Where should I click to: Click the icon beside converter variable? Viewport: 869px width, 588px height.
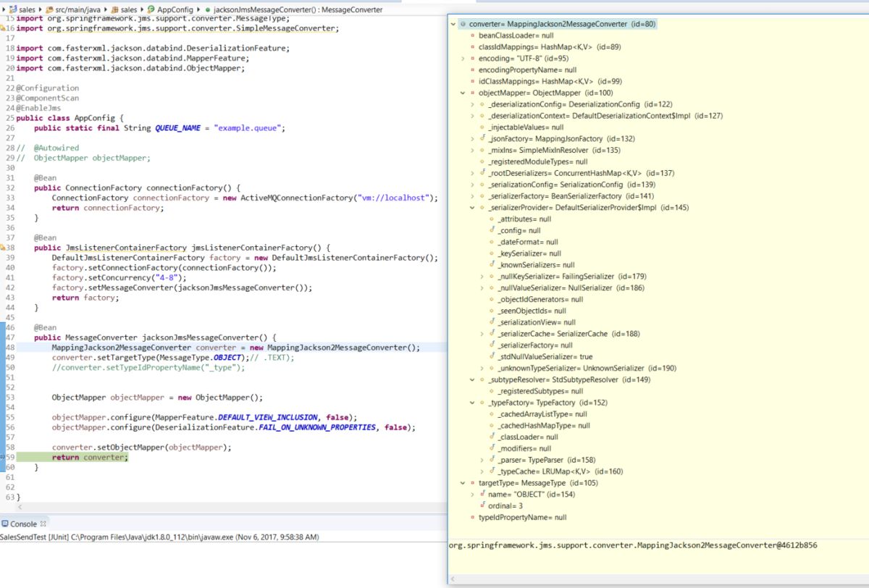coord(463,24)
